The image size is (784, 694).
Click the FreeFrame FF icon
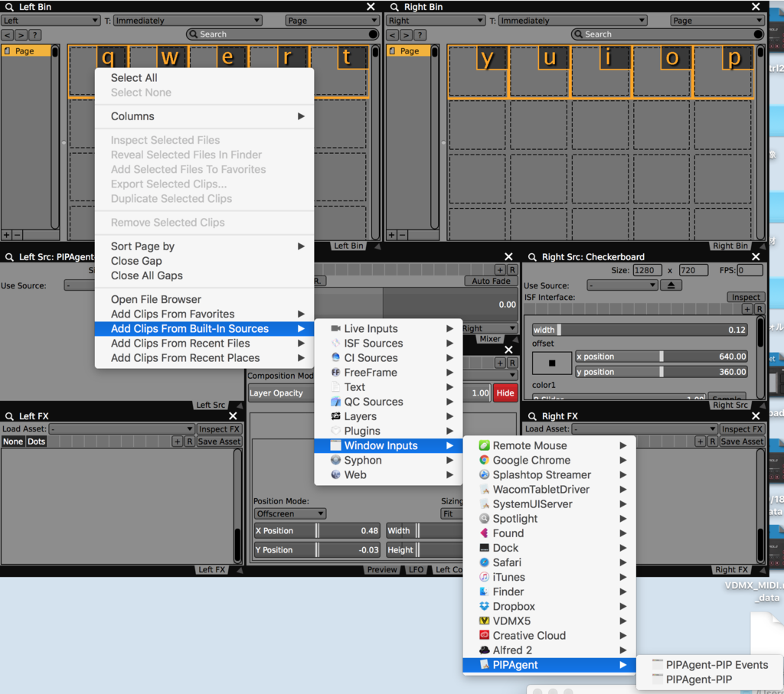point(335,372)
